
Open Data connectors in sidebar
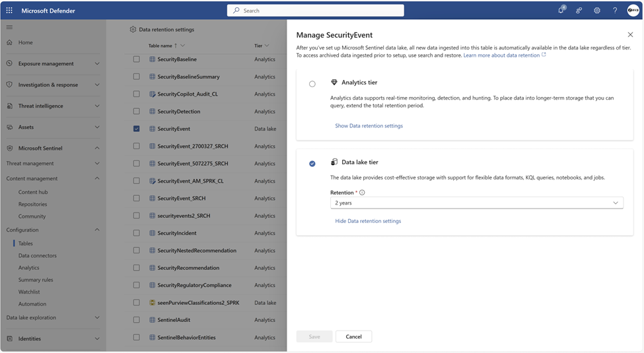pos(38,255)
